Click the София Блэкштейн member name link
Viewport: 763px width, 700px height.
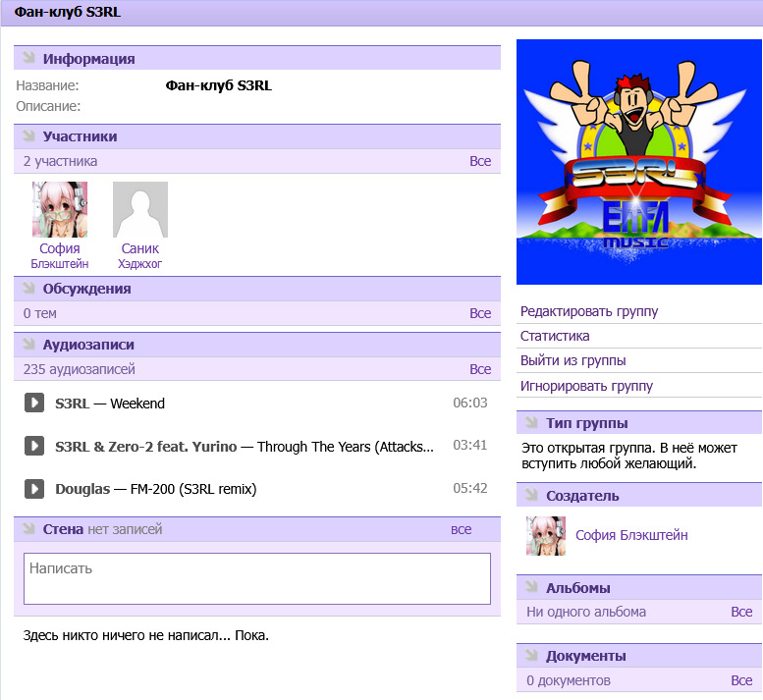click(x=60, y=256)
